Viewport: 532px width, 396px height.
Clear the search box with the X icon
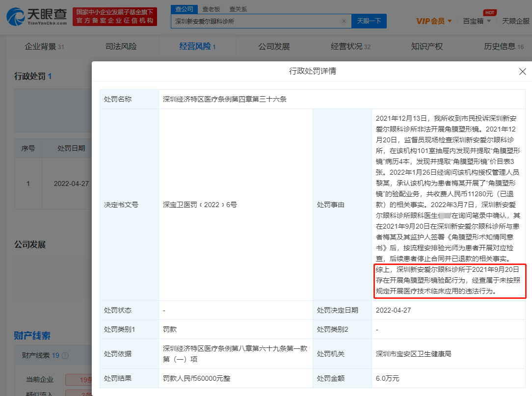[x=344, y=21]
